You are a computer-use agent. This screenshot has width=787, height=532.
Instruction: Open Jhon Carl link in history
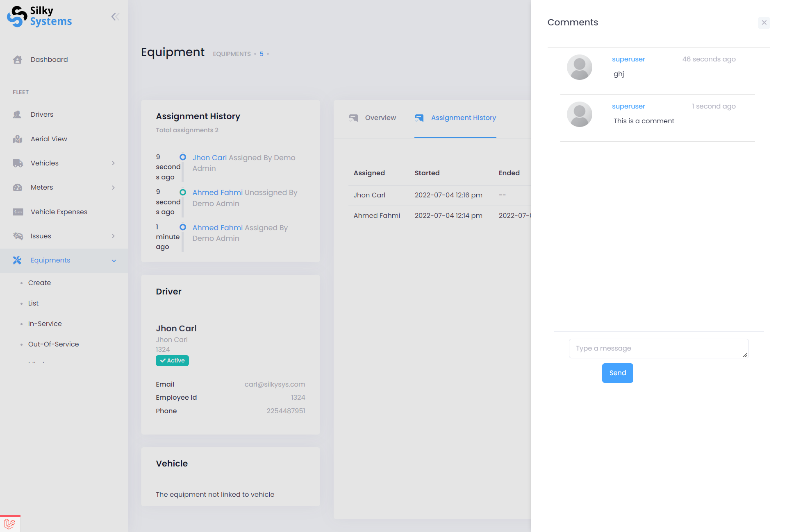(x=209, y=158)
